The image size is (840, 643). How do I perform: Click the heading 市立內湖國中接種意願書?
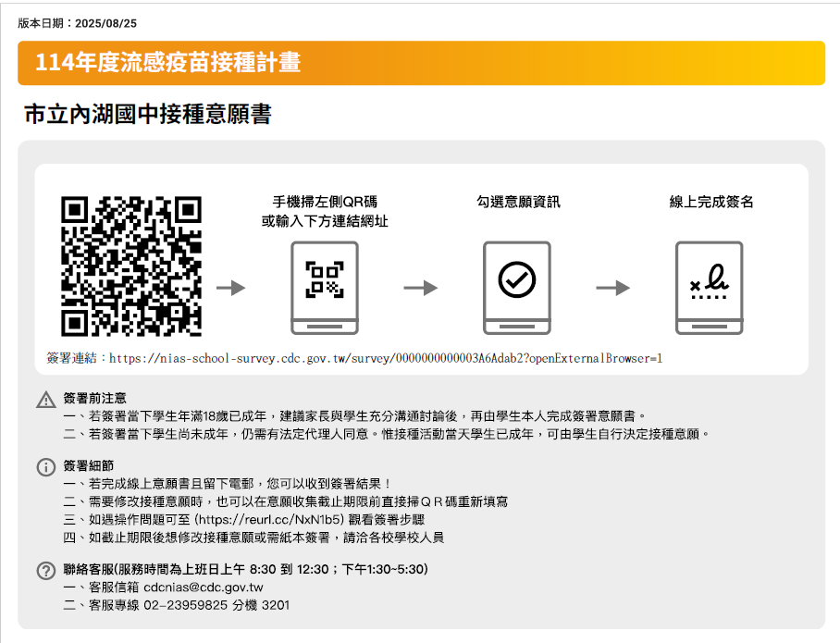point(148,114)
